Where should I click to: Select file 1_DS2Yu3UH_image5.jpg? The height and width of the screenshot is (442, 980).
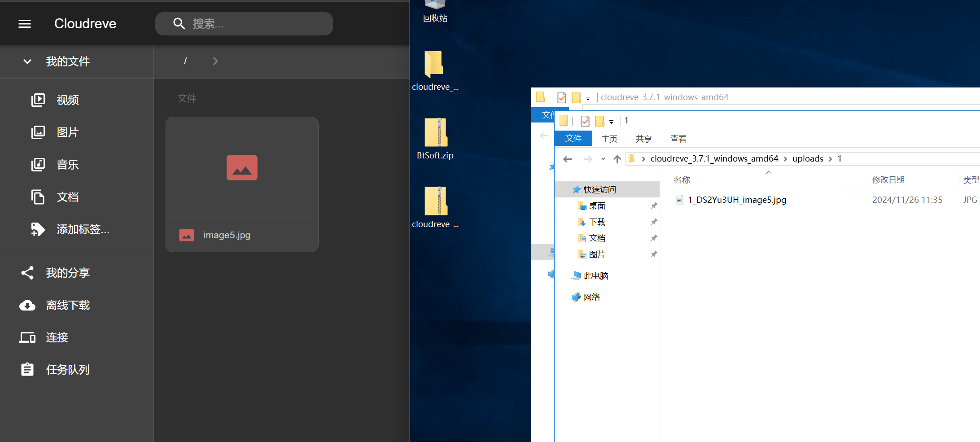pos(737,200)
